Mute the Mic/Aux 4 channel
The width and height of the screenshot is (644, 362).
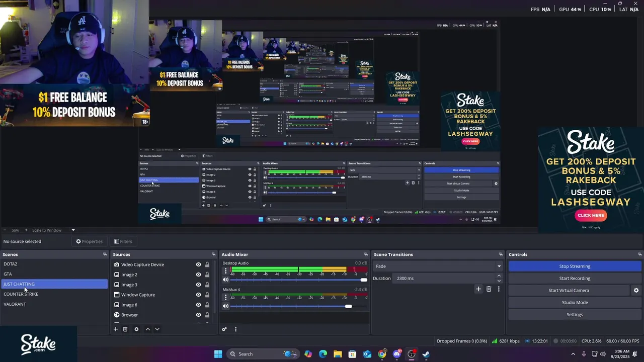point(226,306)
